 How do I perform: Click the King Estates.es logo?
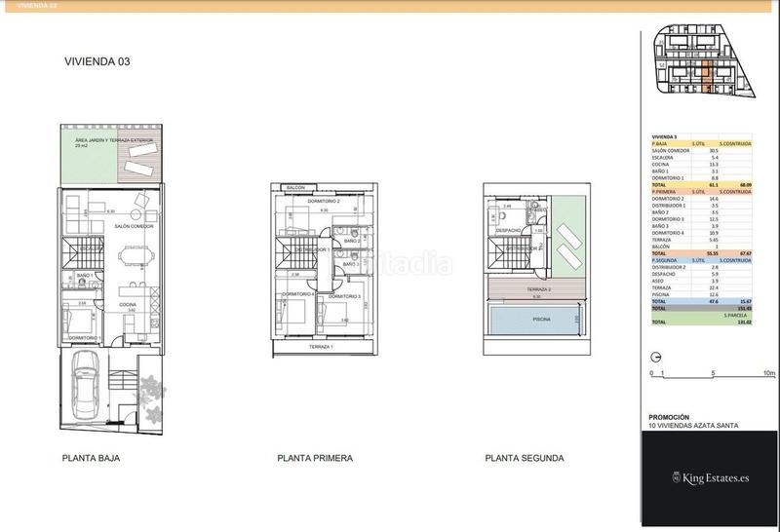click(707, 477)
